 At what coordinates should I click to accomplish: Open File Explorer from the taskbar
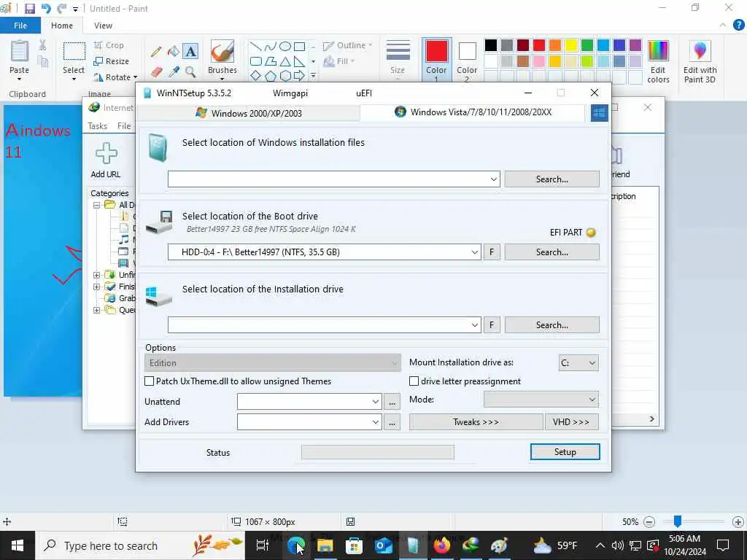point(325,545)
